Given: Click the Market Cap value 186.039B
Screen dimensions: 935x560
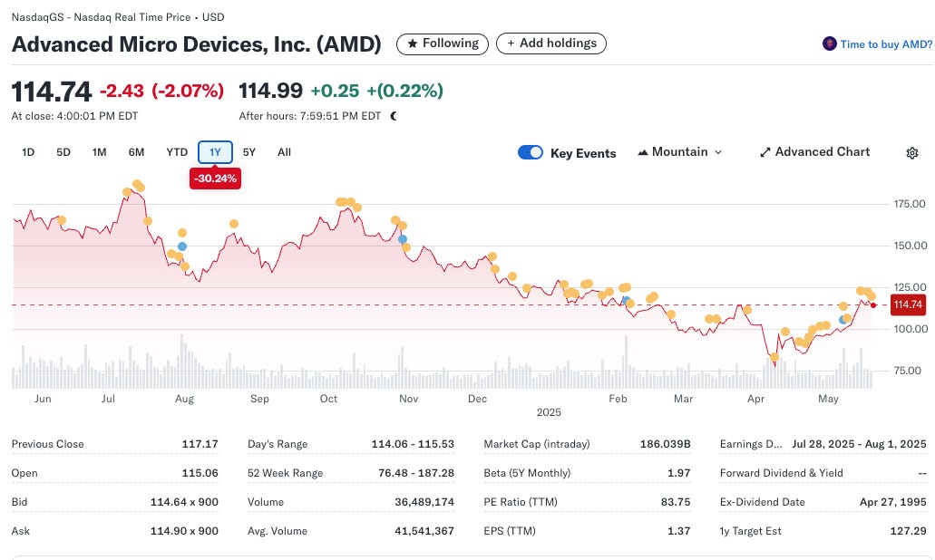Looking at the screenshot, I should [x=665, y=444].
